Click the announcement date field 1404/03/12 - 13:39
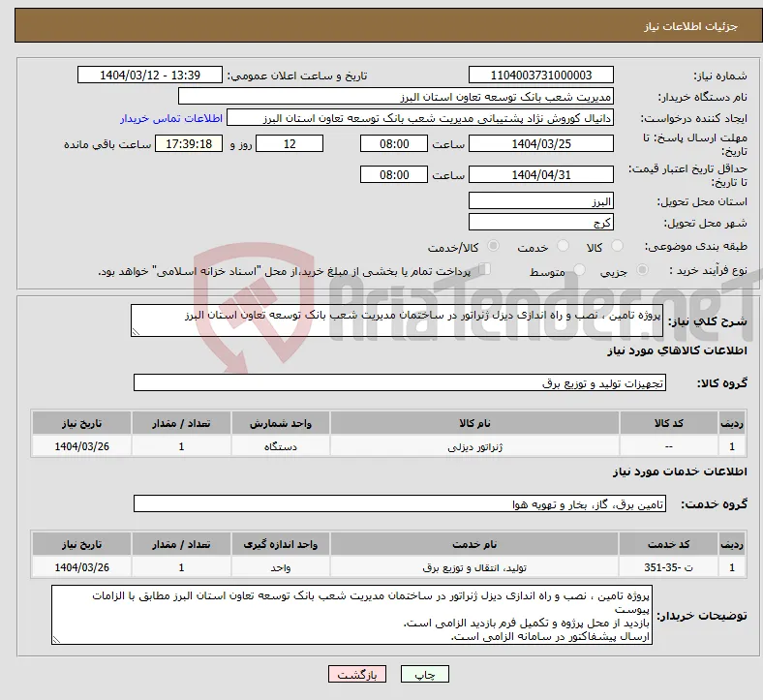This screenshot has width=763, height=700. (150, 75)
